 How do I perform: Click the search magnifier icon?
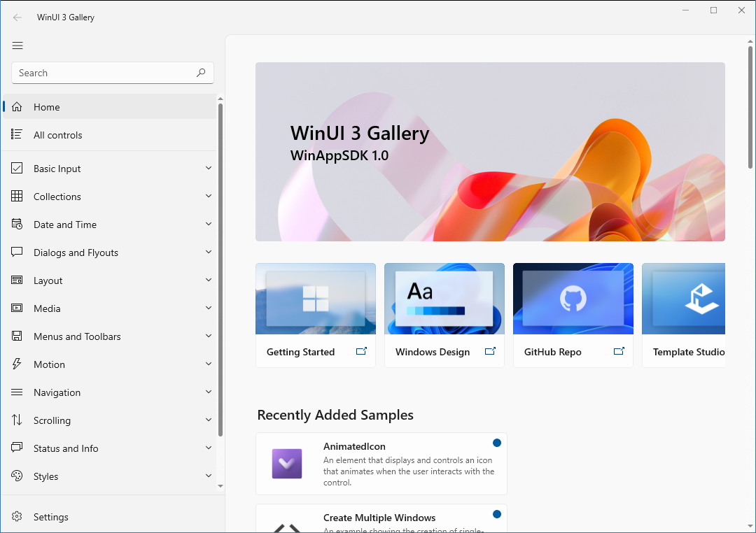[x=201, y=73]
